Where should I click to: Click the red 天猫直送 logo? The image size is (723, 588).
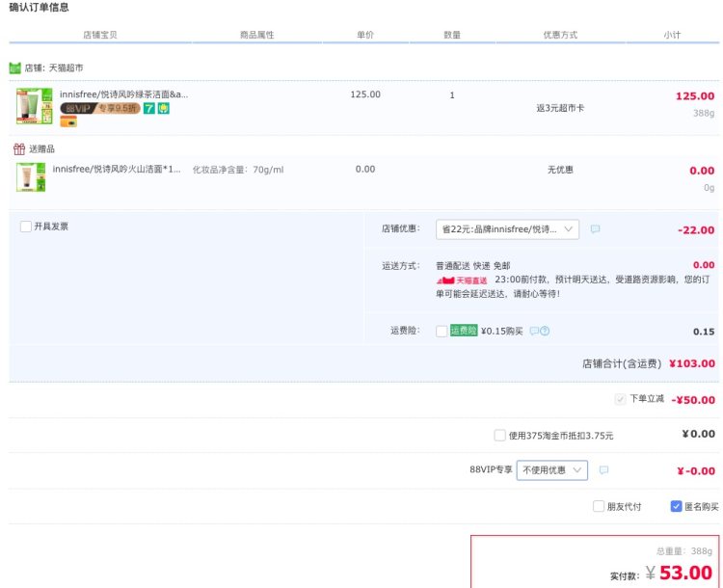coord(462,281)
